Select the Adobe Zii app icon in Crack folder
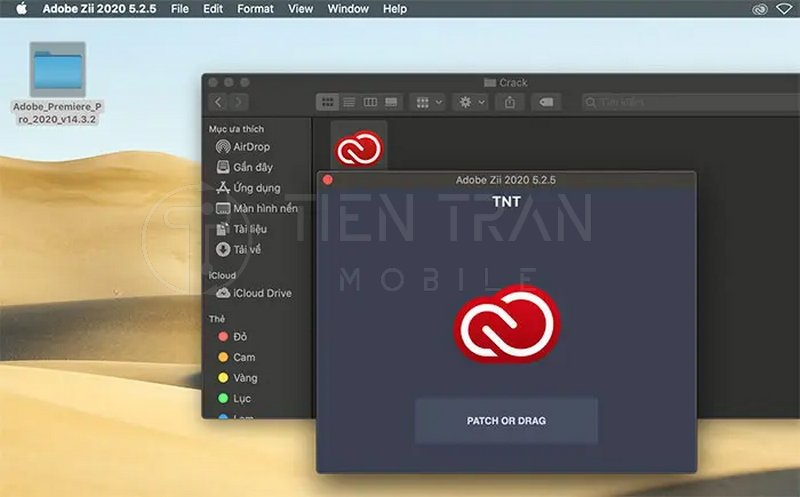The width and height of the screenshot is (800, 497). point(359,148)
